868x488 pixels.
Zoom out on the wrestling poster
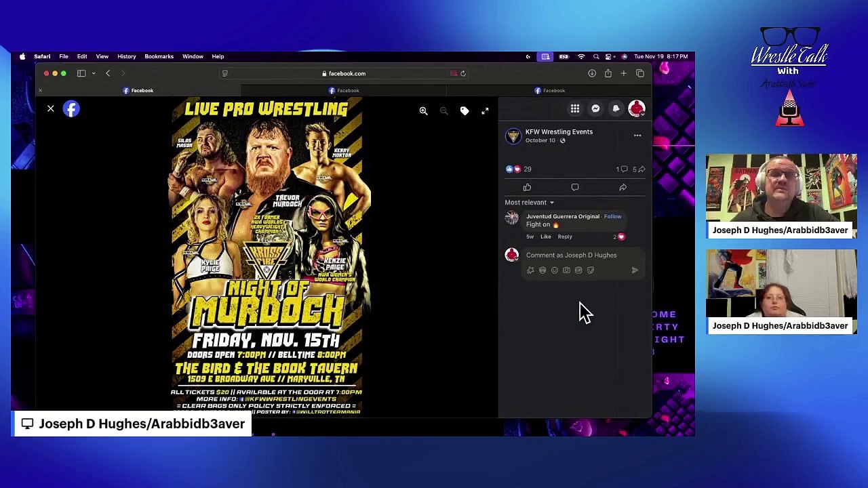(443, 110)
